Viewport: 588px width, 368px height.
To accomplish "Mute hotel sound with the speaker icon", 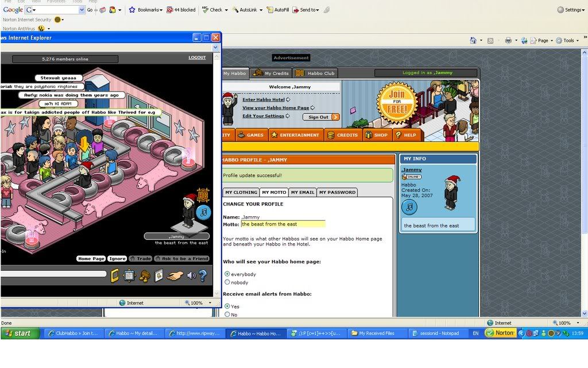I will 191,276.
